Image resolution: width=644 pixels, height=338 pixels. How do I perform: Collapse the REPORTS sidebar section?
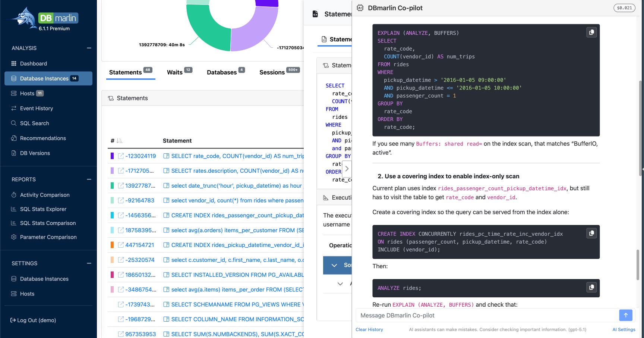(89, 179)
